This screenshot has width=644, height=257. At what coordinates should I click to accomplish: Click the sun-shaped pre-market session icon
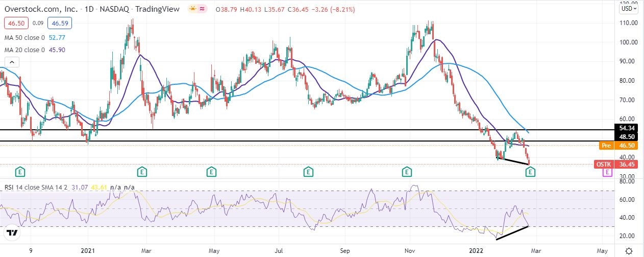pos(193,9)
